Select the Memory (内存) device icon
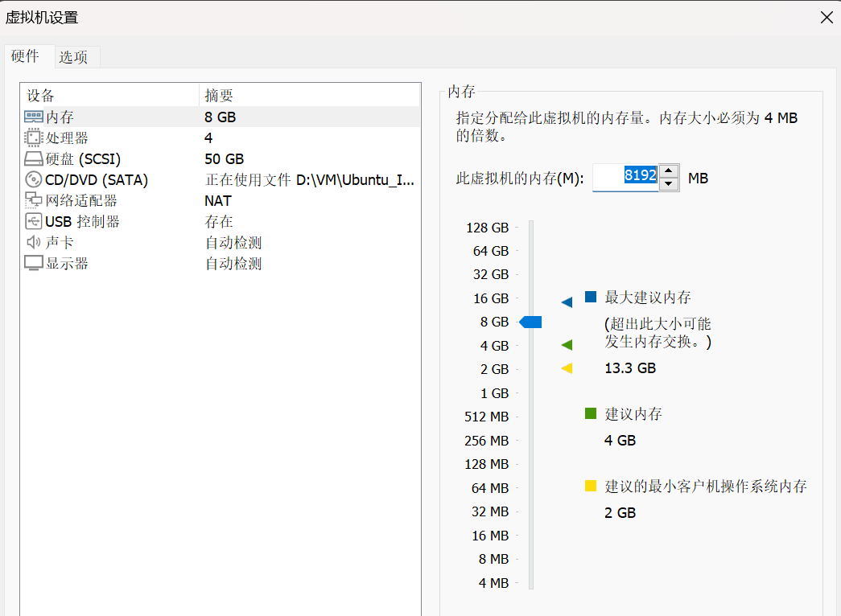Image resolution: width=841 pixels, height=616 pixels. point(34,117)
